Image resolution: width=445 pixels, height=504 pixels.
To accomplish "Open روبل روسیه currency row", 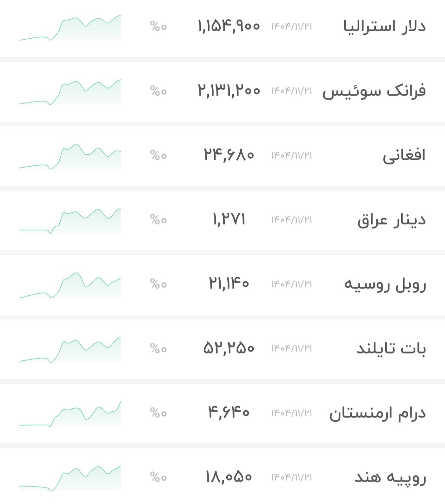I will click(222, 285).
